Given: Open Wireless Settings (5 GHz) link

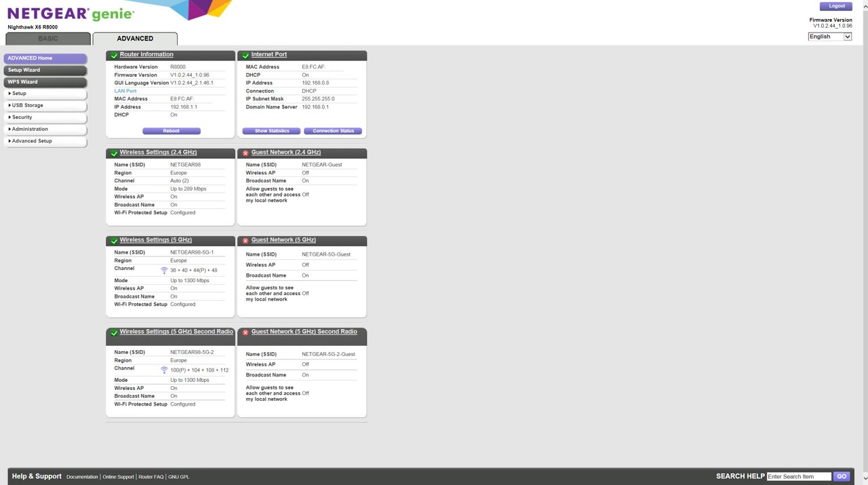Looking at the screenshot, I should (156, 239).
